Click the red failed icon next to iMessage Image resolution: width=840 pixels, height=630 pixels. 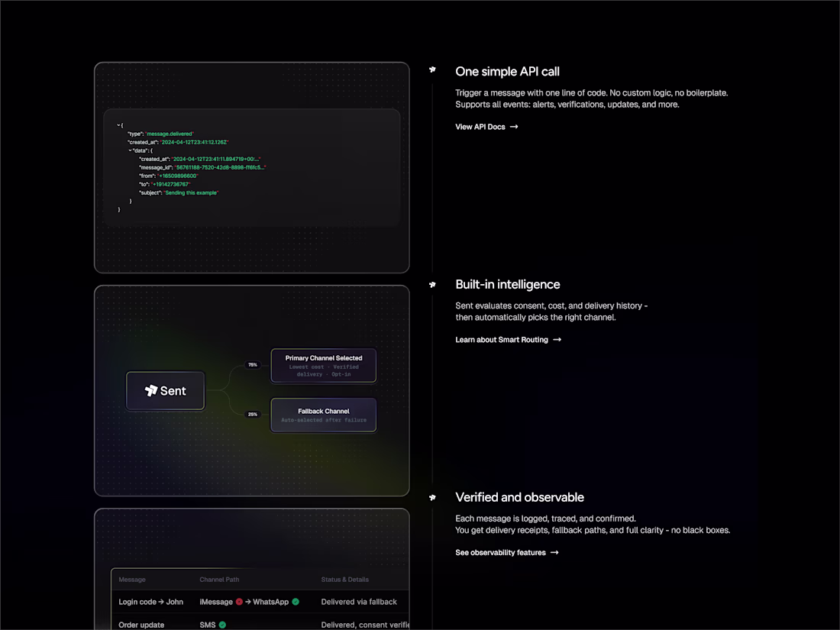tap(239, 602)
